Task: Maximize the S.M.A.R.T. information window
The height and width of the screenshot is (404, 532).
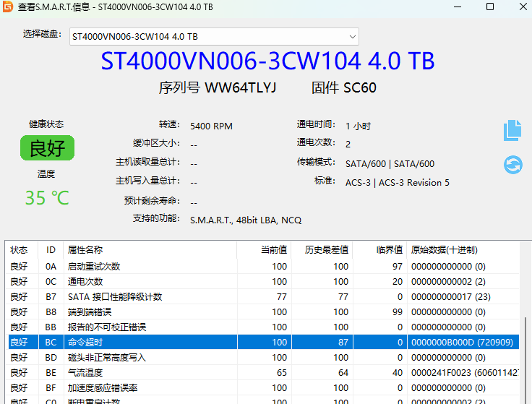Action: pos(490,7)
